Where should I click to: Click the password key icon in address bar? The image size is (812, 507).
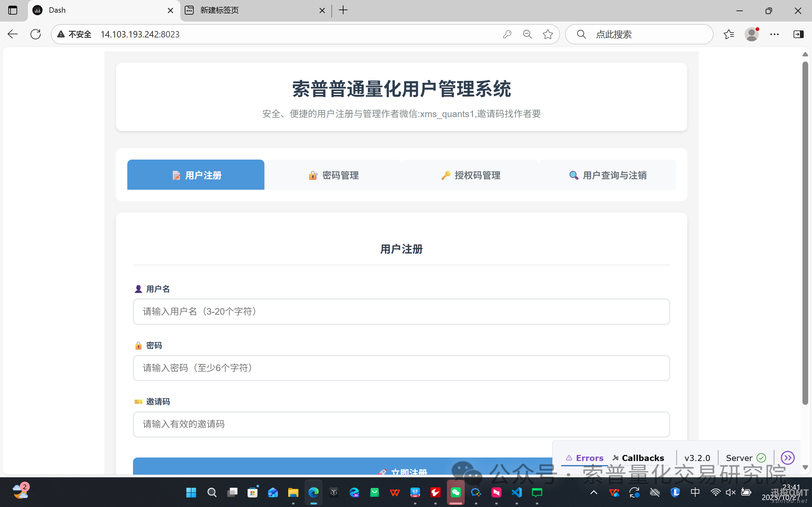[x=507, y=34]
